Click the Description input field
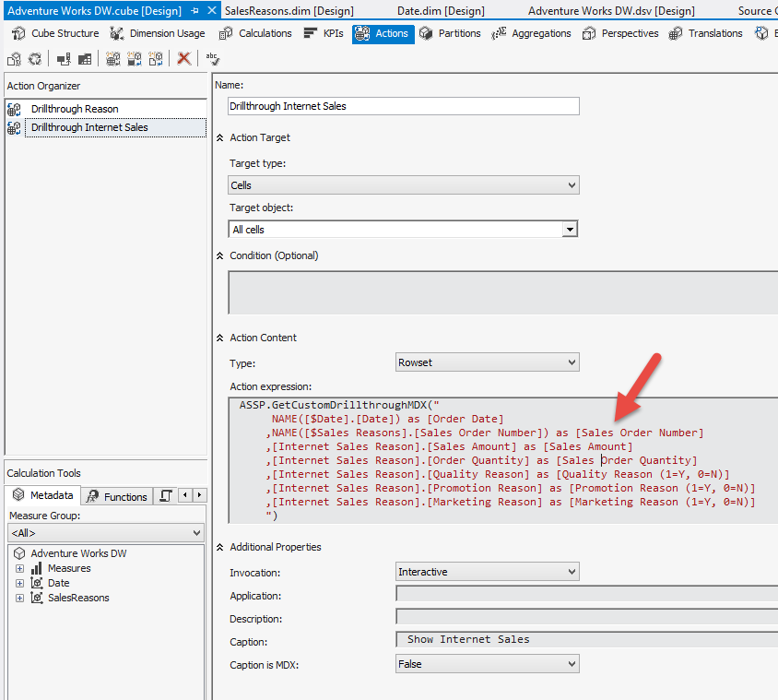This screenshot has height=700, width=778. click(587, 617)
